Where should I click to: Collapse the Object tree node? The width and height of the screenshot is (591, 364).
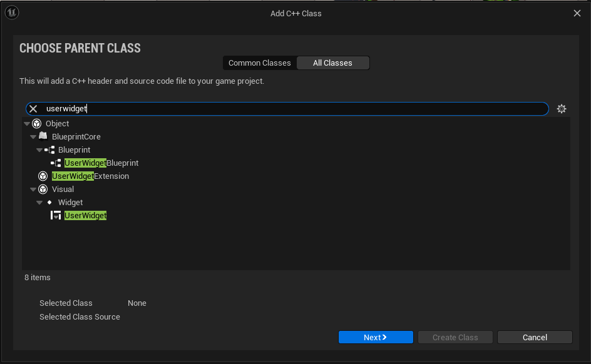click(27, 123)
